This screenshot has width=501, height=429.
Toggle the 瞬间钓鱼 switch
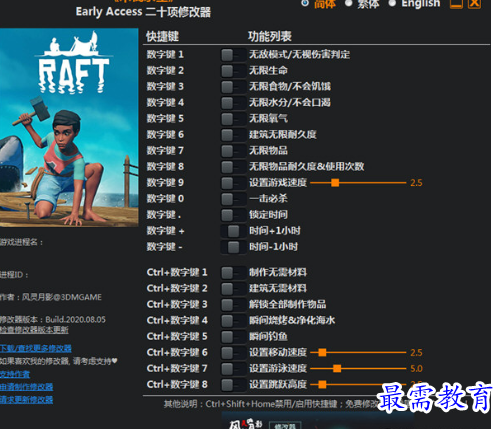(x=233, y=337)
